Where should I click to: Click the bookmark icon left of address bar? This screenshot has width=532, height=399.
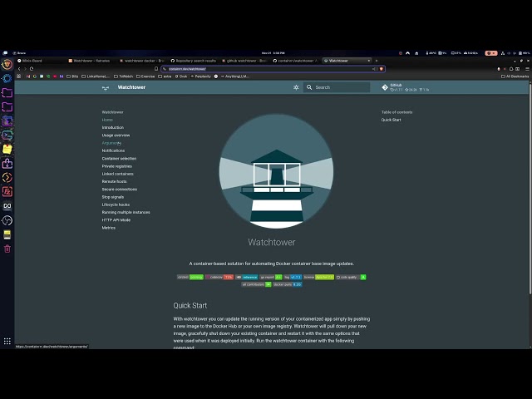(156, 69)
